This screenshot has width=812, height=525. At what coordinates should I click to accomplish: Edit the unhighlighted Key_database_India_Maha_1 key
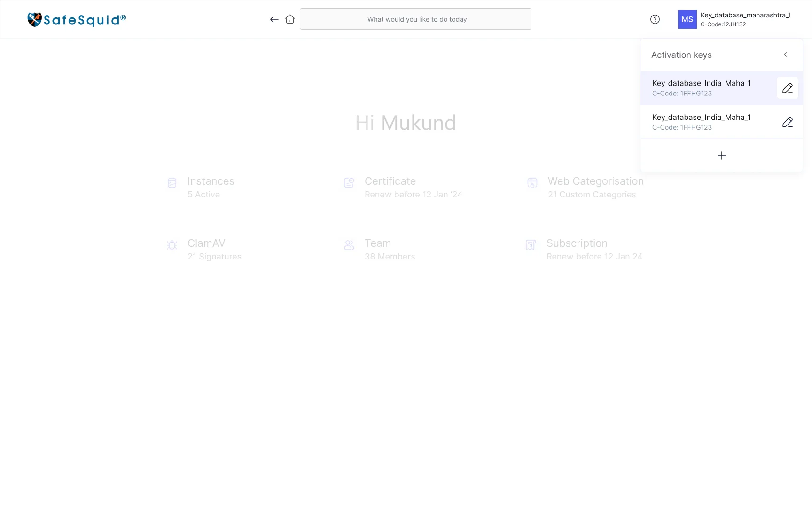[788, 122]
